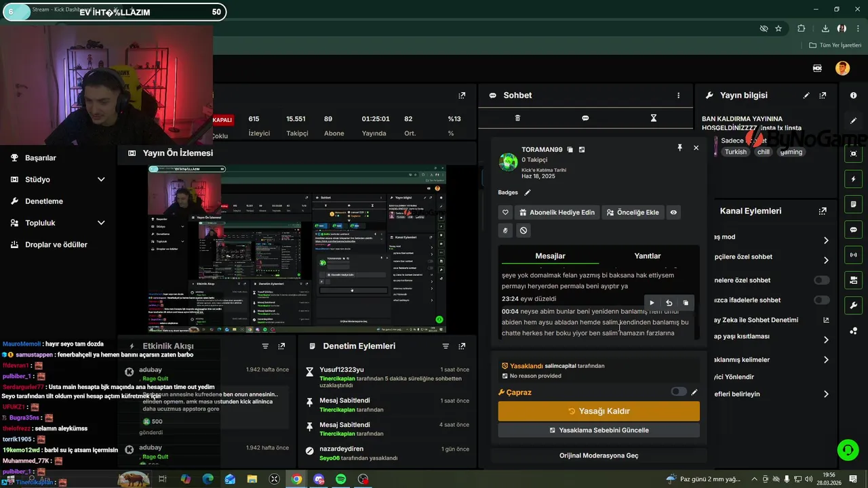The width and height of the screenshot is (868, 488).
Task: Open Chrome bookmark star icon
Action: (778, 28)
